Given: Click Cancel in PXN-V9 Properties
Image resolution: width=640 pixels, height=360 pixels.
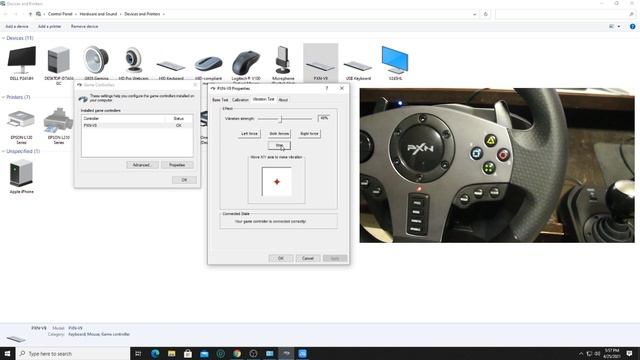Looking at the screenshot, I should (308, 258).
